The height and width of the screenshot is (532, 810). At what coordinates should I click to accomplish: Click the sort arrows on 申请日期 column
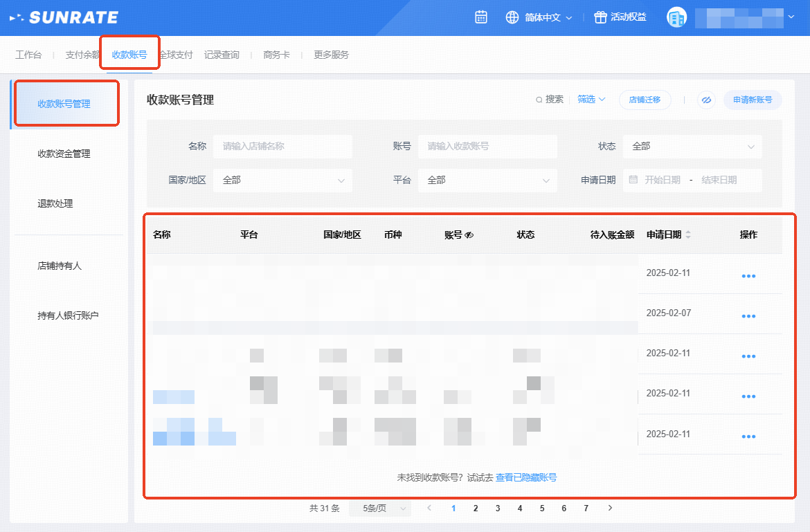(688, 235)
